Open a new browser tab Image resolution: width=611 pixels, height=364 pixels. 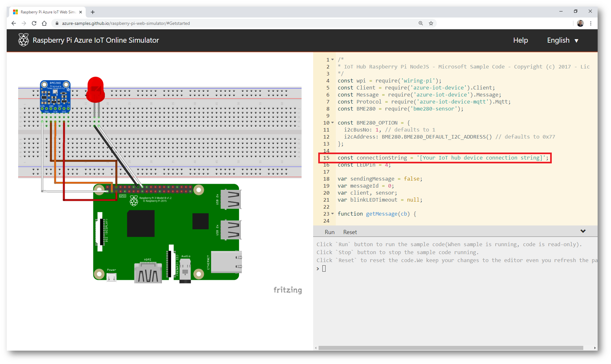click(93, 12)
